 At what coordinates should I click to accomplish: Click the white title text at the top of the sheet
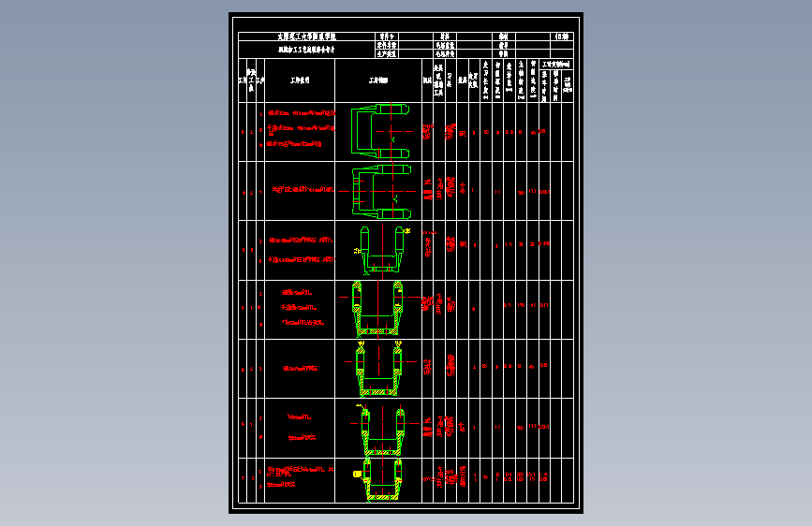tap(306, 37)
